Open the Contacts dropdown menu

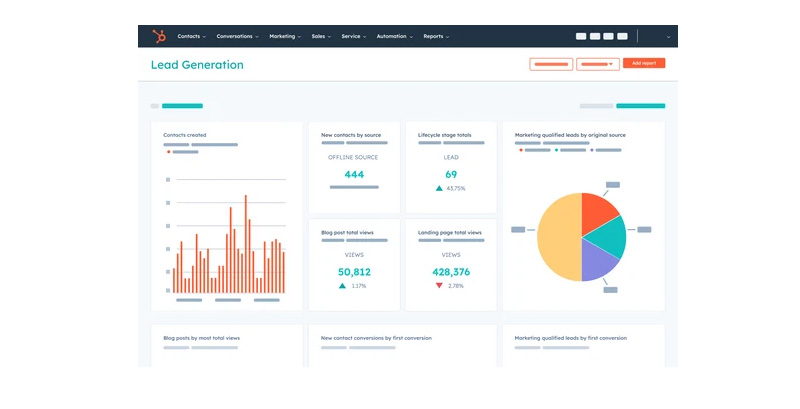pyautogui.click(x=191, y=36)
